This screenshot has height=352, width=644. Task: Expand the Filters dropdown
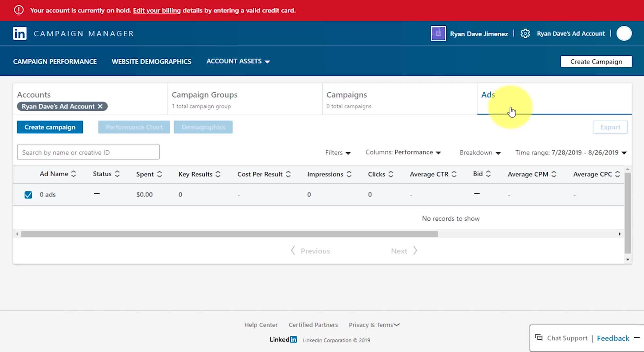[338, 153]
